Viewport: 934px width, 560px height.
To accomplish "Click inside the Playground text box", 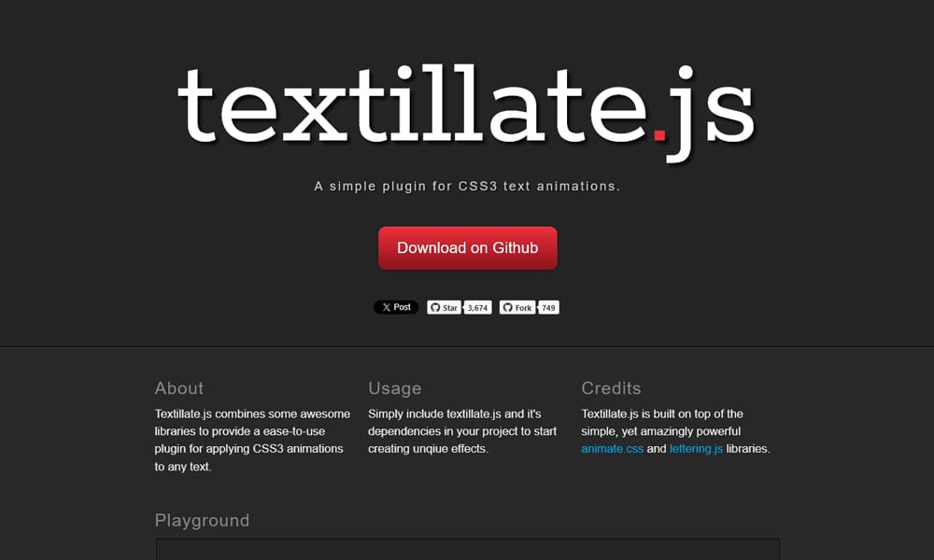I will (x=467, y=551).
